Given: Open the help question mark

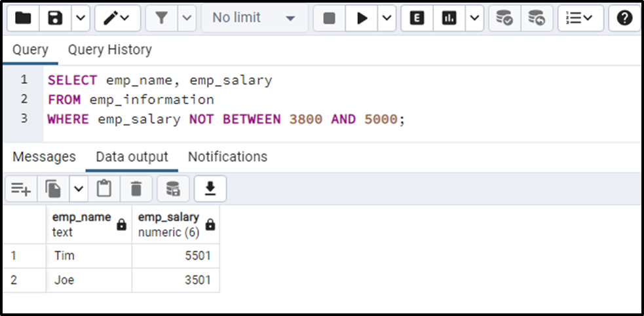Looking at the screenshot, I should 624,18.
